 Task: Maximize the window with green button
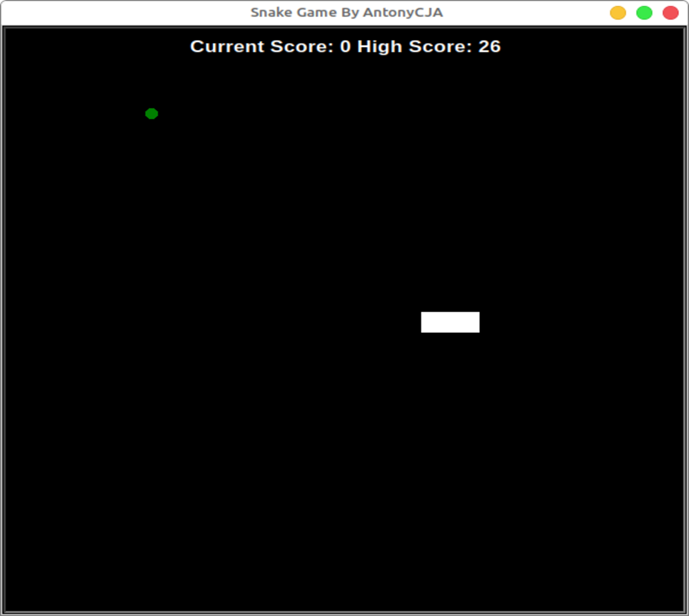[x=644, y=13]
